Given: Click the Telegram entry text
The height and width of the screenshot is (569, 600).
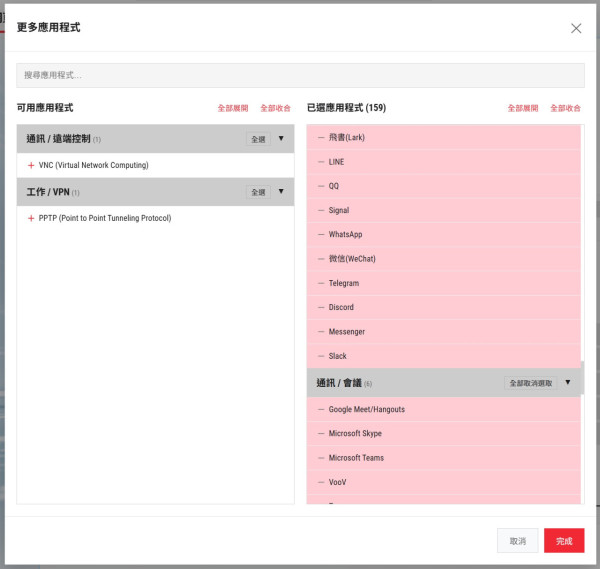Looking at the screenshot, I should (x=344, y=283).
